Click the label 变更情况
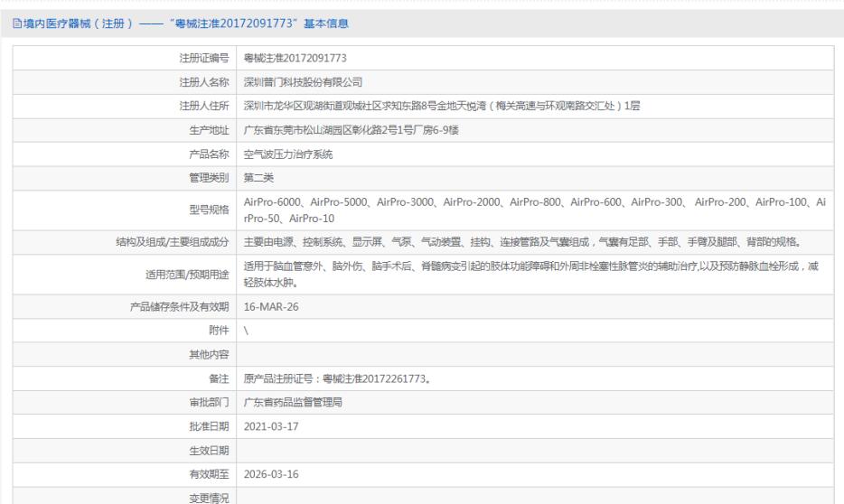Screen dimensions: 844x504 [x=209, y=498]
